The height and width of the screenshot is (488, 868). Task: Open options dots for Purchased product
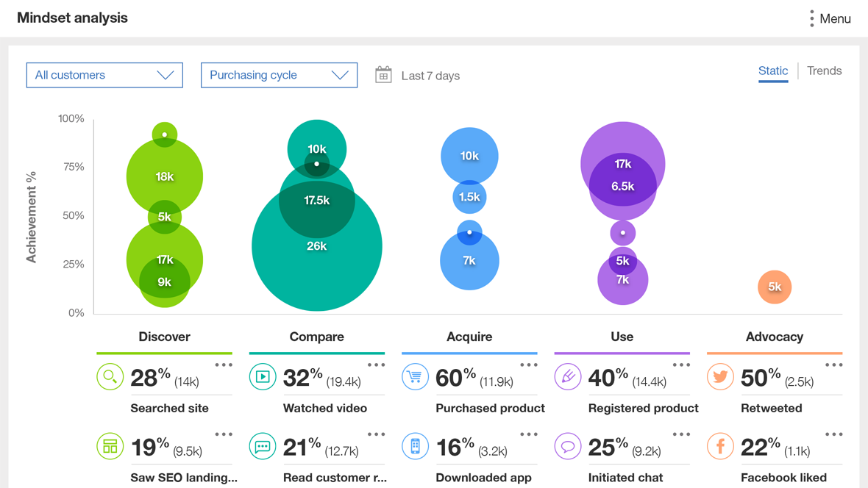coord(529,365)
